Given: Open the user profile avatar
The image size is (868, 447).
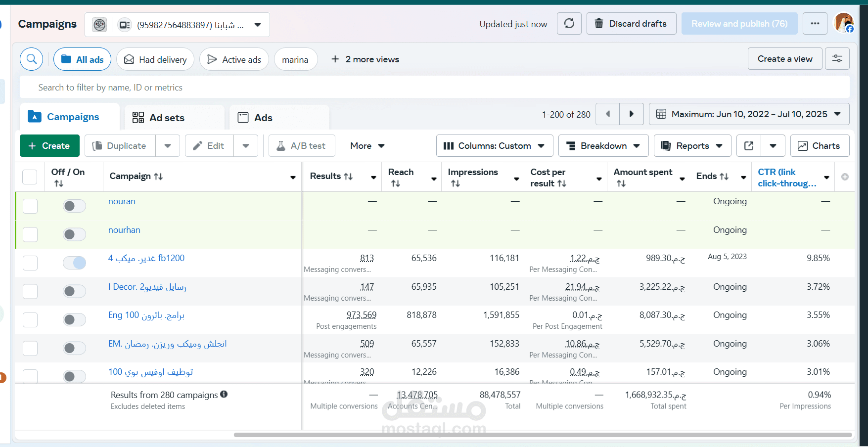Looking at the screenshot, I should [x=844, y=23].
